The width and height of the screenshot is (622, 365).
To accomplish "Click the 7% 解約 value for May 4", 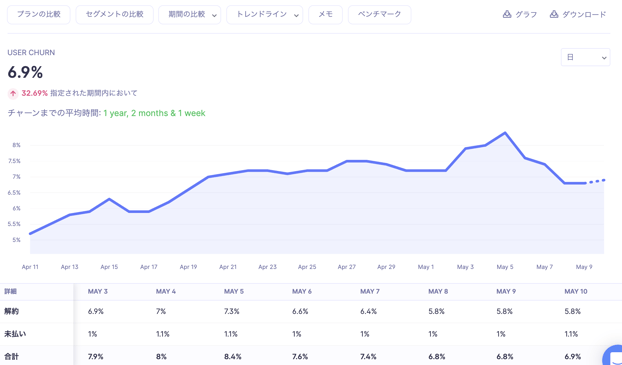I will [161, 311].
